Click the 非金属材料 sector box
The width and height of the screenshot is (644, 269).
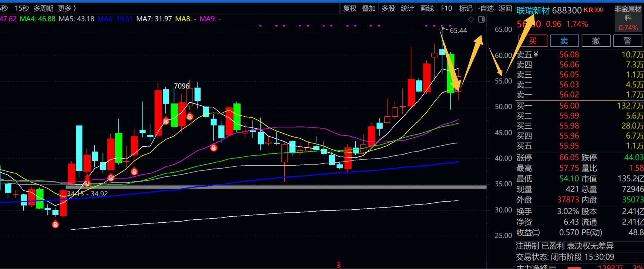click(628, 18)
